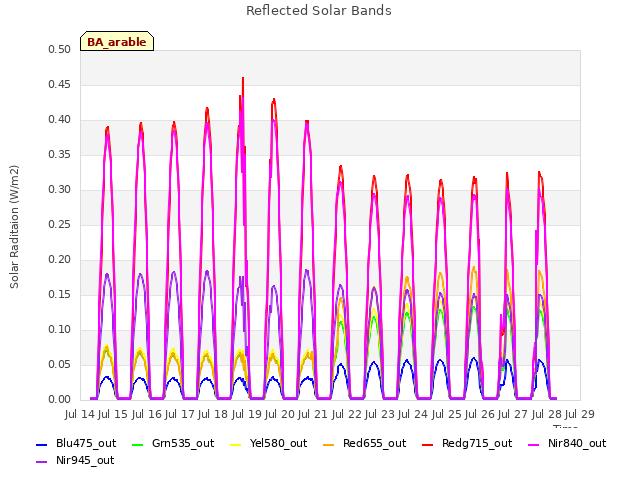Click the Jul 20 x-axis date label
Image resolution: width=640 pixels, height=480 pixels.
280,415
